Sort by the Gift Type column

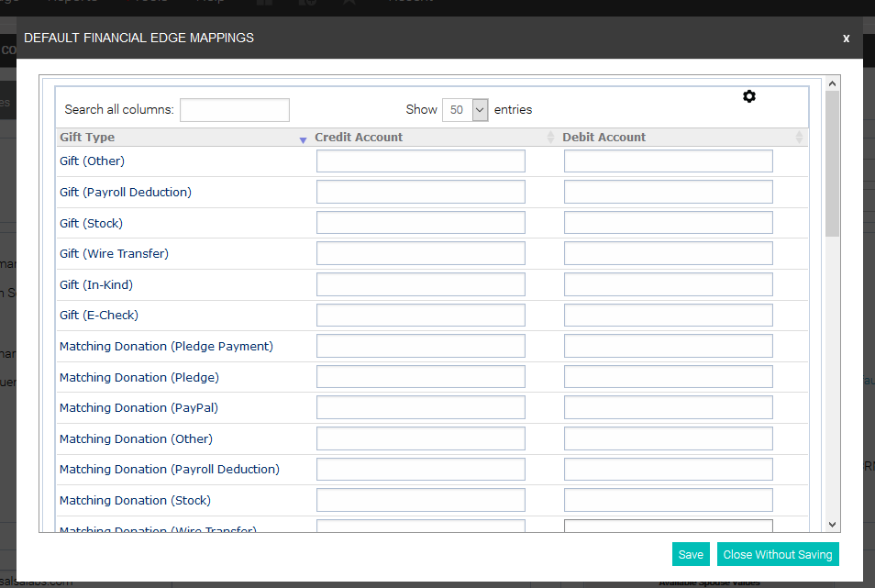(x=183, y=138)
